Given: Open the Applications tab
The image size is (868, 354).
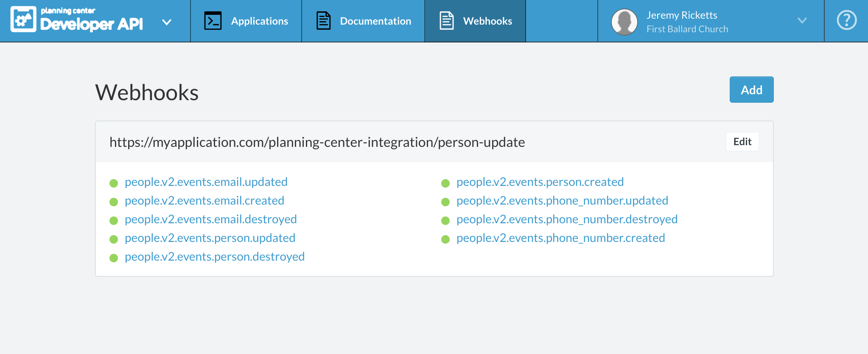Looking at the screenshot, I should point(259,21).
